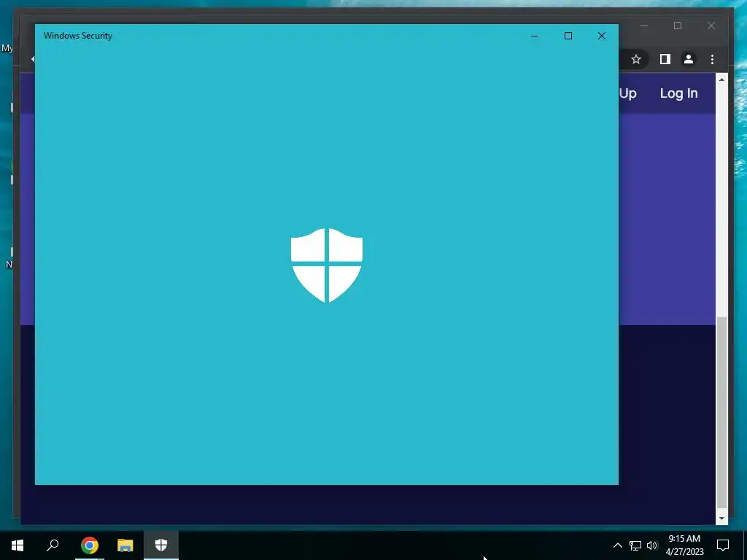Minimize the Windows Security window
This screenshot has width=747, height=560.
(x=535, y=36)
